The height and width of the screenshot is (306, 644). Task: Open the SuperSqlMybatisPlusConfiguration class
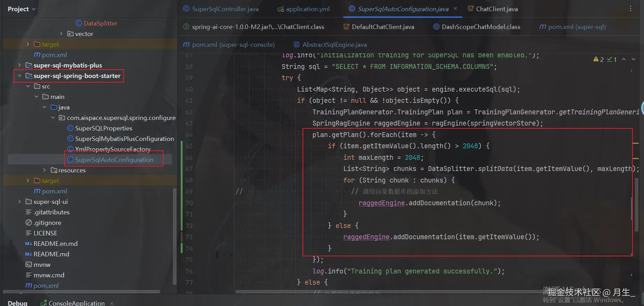click(x=124, y=139)
